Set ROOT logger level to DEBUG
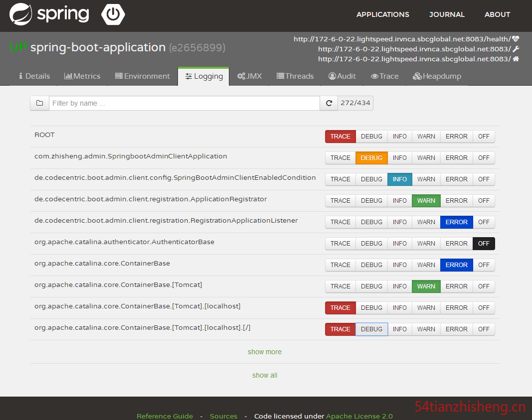Image resolution: width=532 pixels, height=420 pixels. (371, 137)
